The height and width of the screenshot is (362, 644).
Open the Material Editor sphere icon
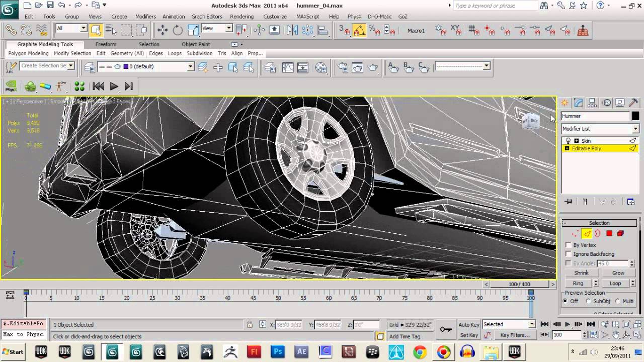coord(320,67)
